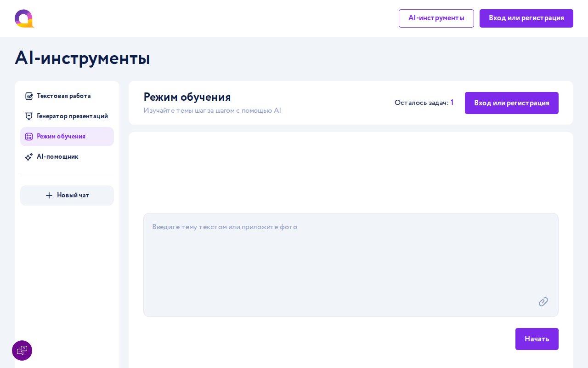Click the AI-инструменты page heading

[x=83, y=58]
